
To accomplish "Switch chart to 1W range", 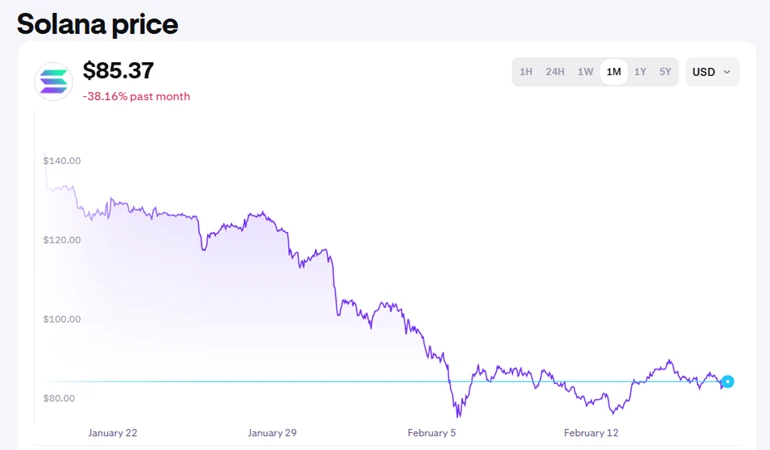I will [x=585, y=72].
